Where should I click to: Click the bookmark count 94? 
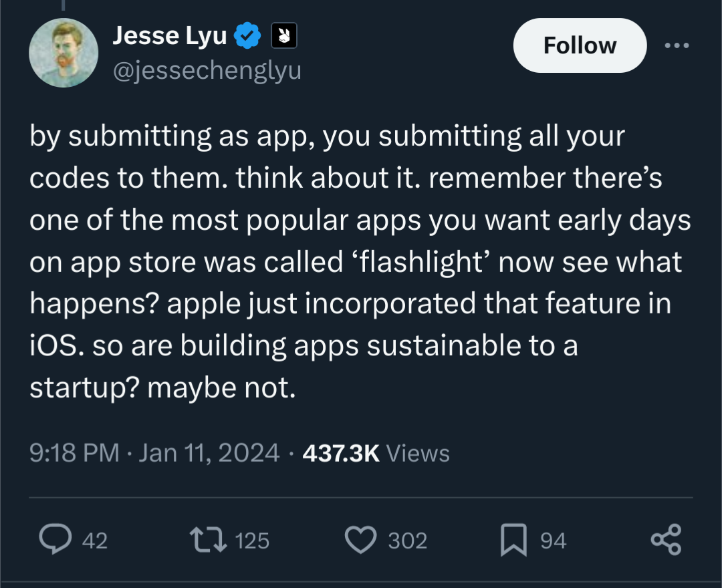coord(553,540)
